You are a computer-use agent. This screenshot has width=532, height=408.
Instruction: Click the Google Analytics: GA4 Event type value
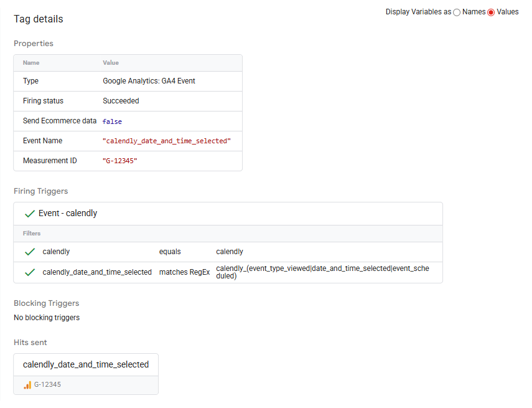(x=149, y=81)
